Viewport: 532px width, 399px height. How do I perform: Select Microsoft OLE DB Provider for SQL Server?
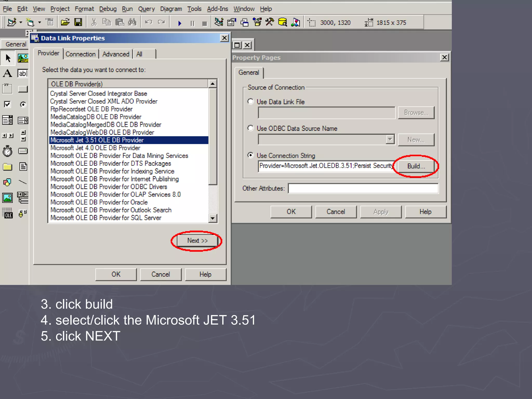click(x=129, y=218)
